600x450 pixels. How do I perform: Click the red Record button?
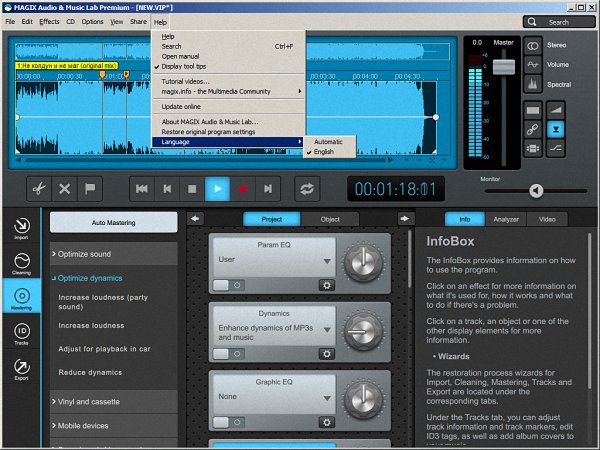242,188
